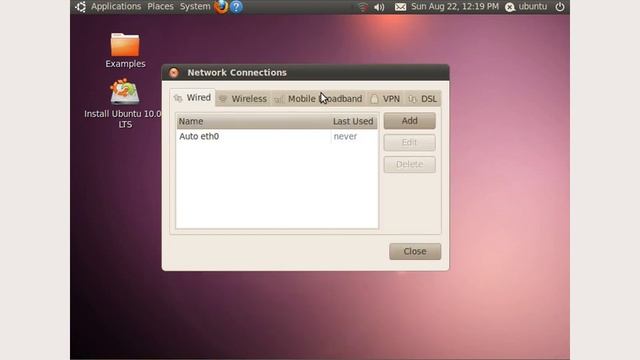Click the Add connection button
640x360 pixels.
coord(409,121)
